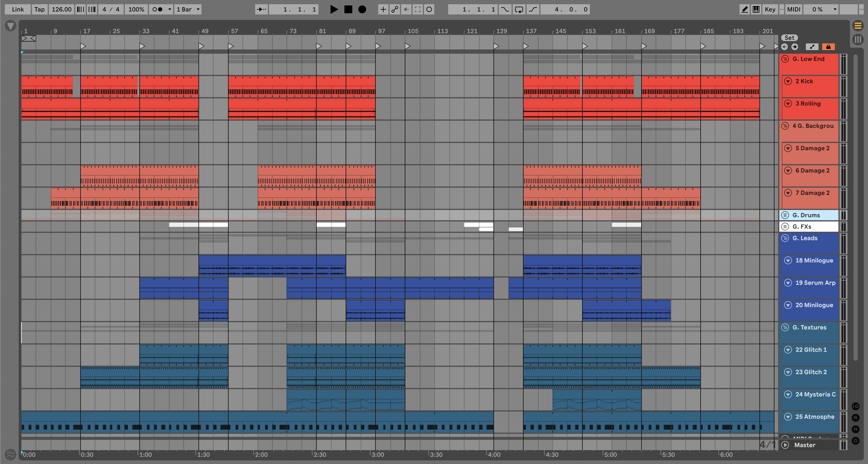Enable the computer MIDI keyboard icon

pyautogui.click(x=756, y=9)
